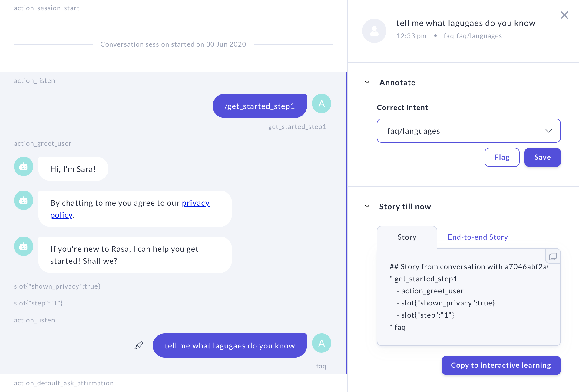Click the user profile icon in detail header
Viewport: 579px width, 392px height.
click(x=374, y=31)
